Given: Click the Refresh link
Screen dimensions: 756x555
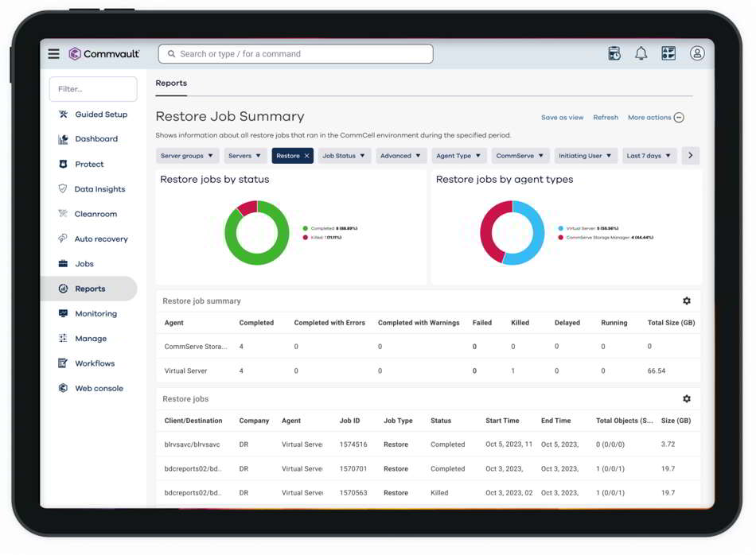Looking at the screenshot, I should (606, 118).
